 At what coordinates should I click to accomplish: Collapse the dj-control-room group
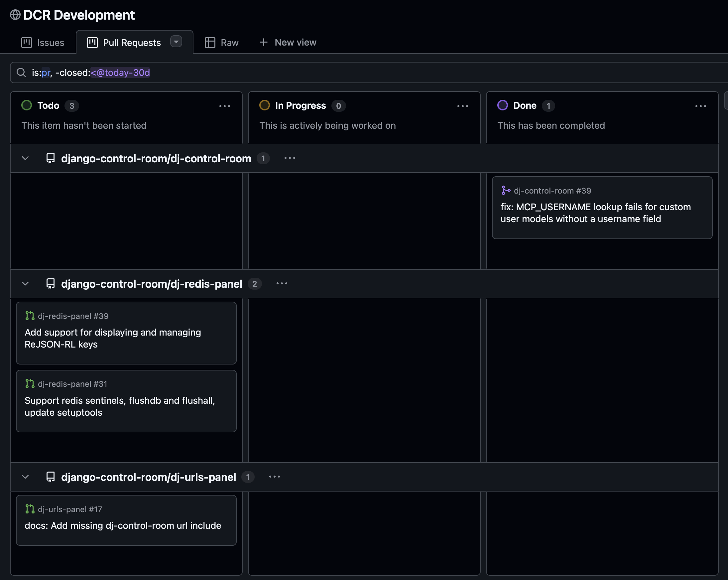coord(25,158)
